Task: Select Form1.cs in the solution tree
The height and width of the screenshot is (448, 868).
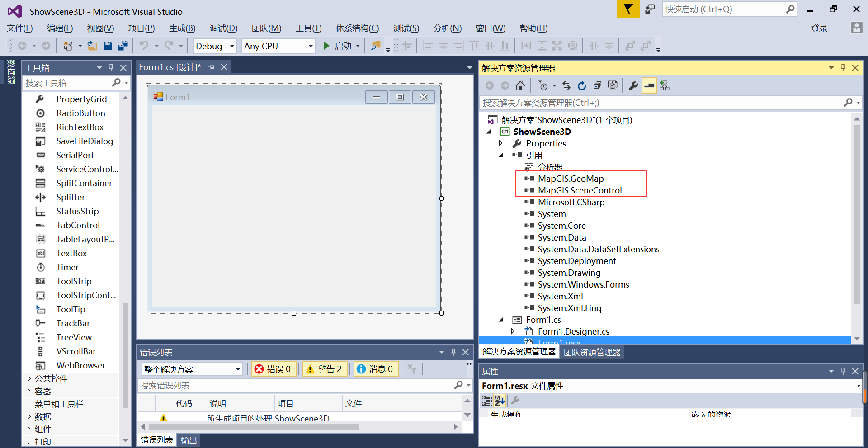Action: pyautogui.click(x=543, y=320)
